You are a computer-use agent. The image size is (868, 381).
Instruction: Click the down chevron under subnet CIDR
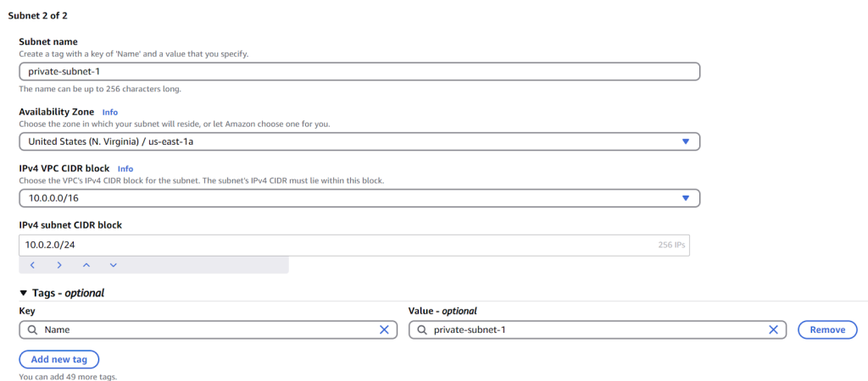(x=114, y=265)
